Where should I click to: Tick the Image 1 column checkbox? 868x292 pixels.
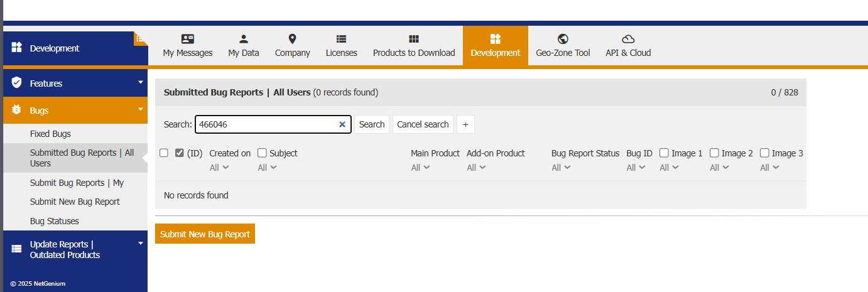pyautogui.click(x=664, y=153)
